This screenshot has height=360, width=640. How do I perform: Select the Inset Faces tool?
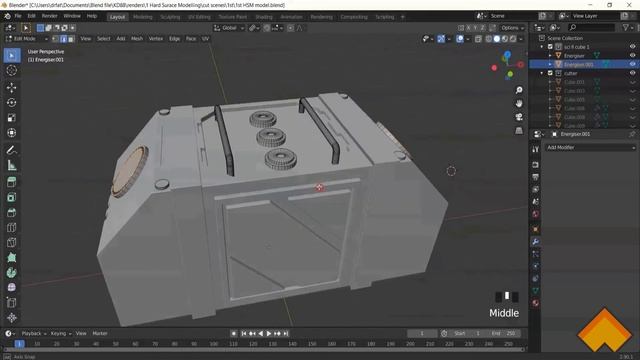pyautogui.click(x=12, y=198)
